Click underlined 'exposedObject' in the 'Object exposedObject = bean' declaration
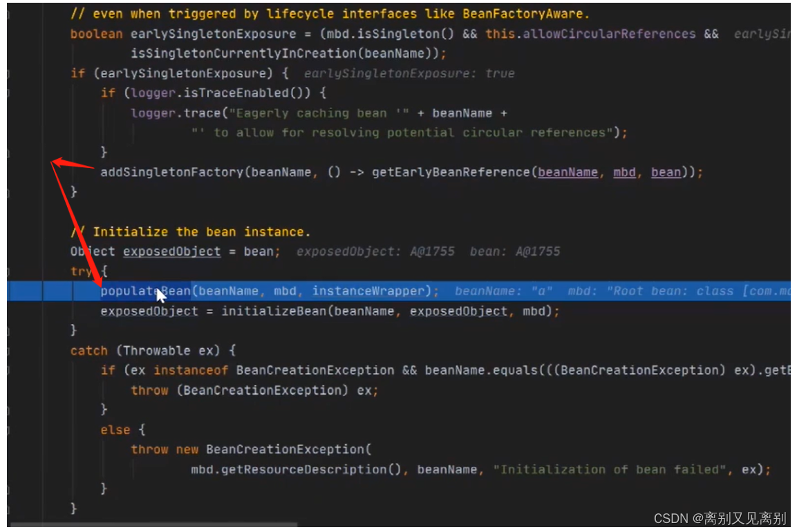This screenshot has height=532, width=797. click(x=172, y=251)
